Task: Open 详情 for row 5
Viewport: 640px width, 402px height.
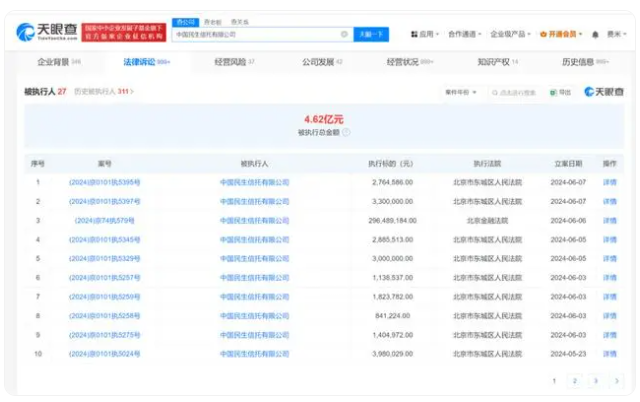Action: coord(610,259)
